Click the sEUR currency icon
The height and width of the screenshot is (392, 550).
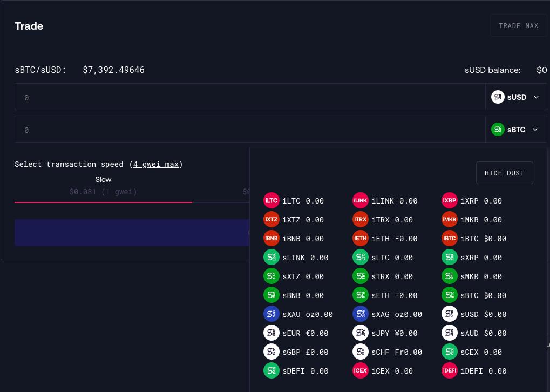point(271,333)
